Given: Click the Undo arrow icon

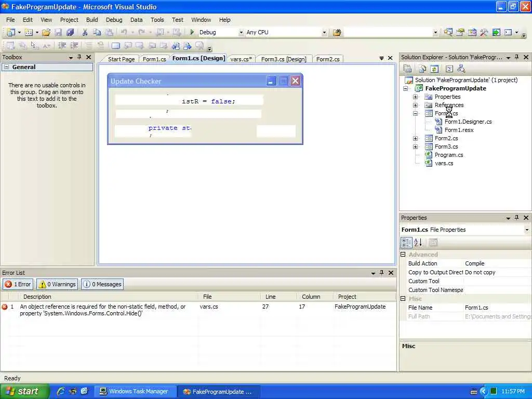Looking at the screenshot, I should pos(124,32).
